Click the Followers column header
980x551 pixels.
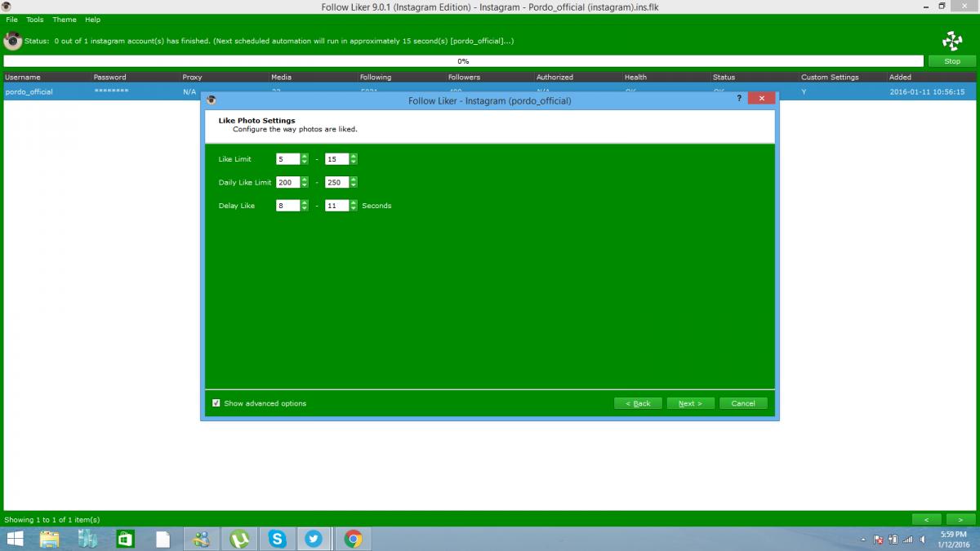(489, 77)
